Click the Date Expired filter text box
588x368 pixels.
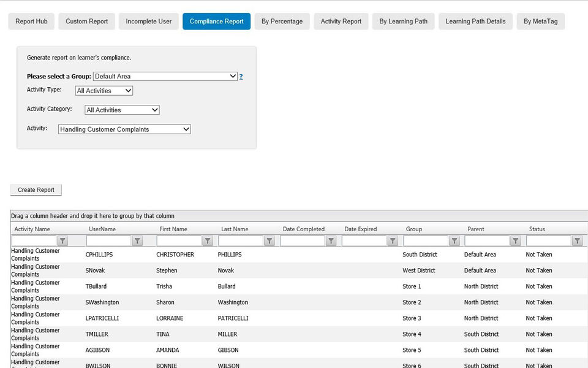(x=364, y=240)
